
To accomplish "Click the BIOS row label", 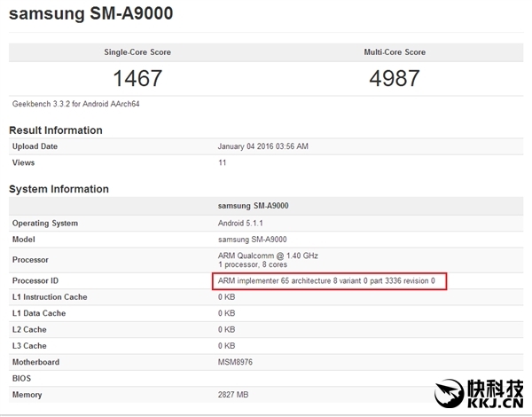I will tap(22, 378).
